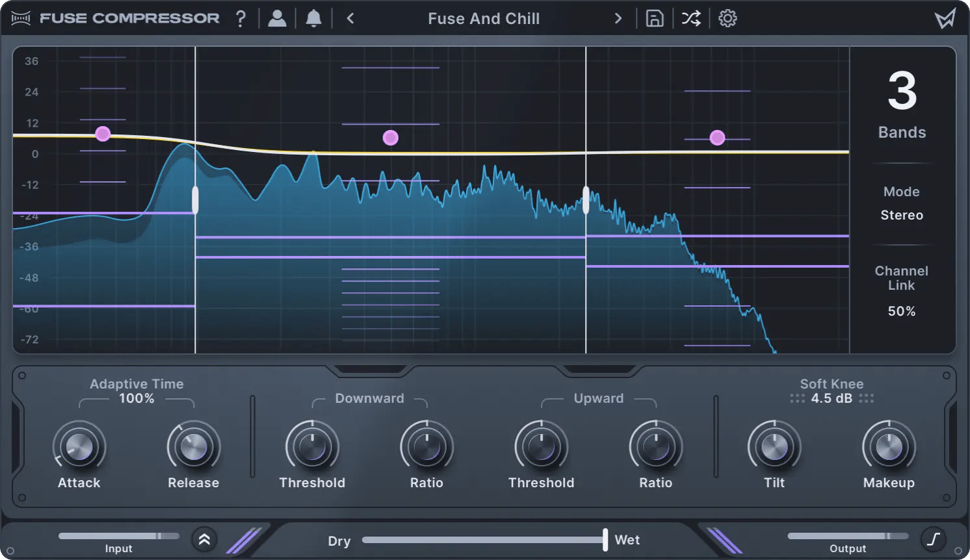Click the dots grip left of 4.5 dB
The width and height of the screenshot is (970, 560).
(x=797, y=398)
